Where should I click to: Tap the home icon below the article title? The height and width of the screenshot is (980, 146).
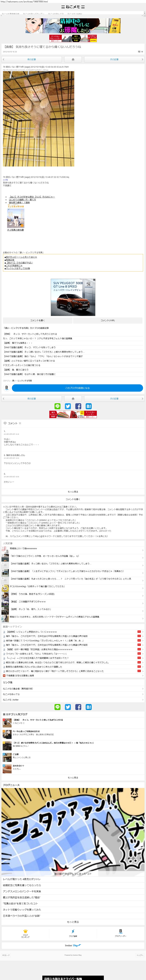(73, 59)
